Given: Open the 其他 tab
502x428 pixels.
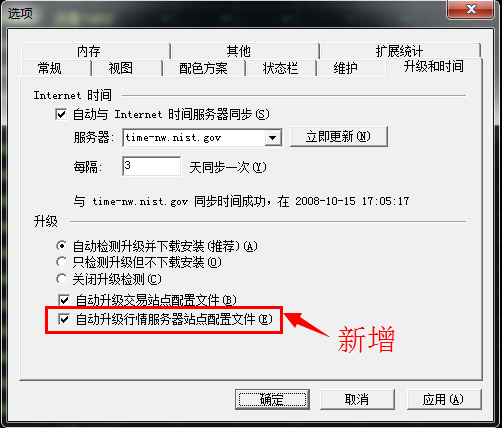Looking at the screenshot, I should point(245,51).
